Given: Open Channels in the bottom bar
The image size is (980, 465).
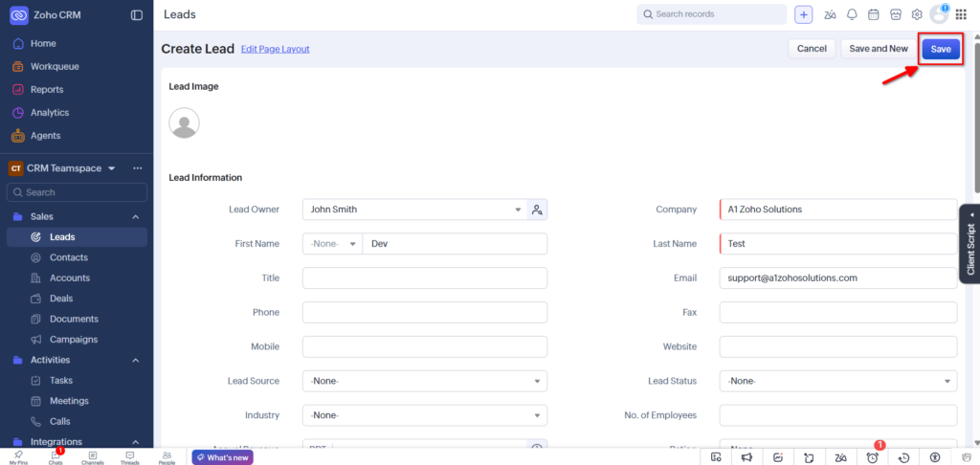Looking at the screenshot, I should pos(93,457).
